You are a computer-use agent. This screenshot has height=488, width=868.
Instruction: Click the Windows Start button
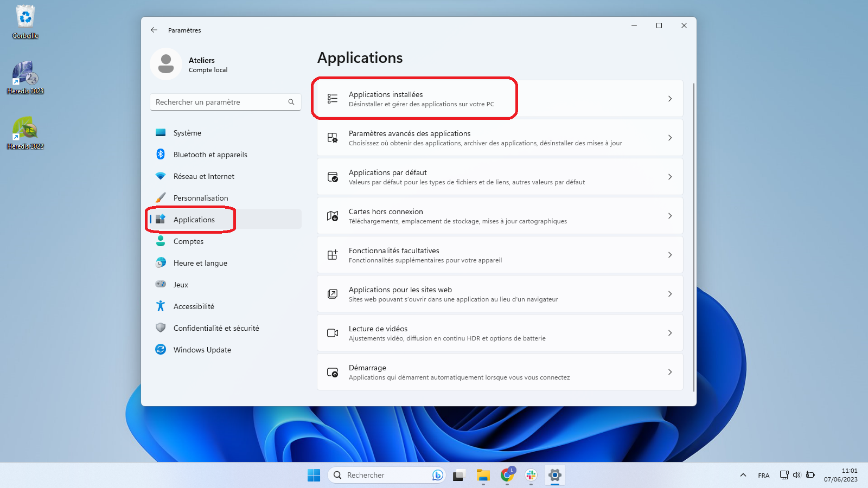pyautogui.click(x=314, y=476)
